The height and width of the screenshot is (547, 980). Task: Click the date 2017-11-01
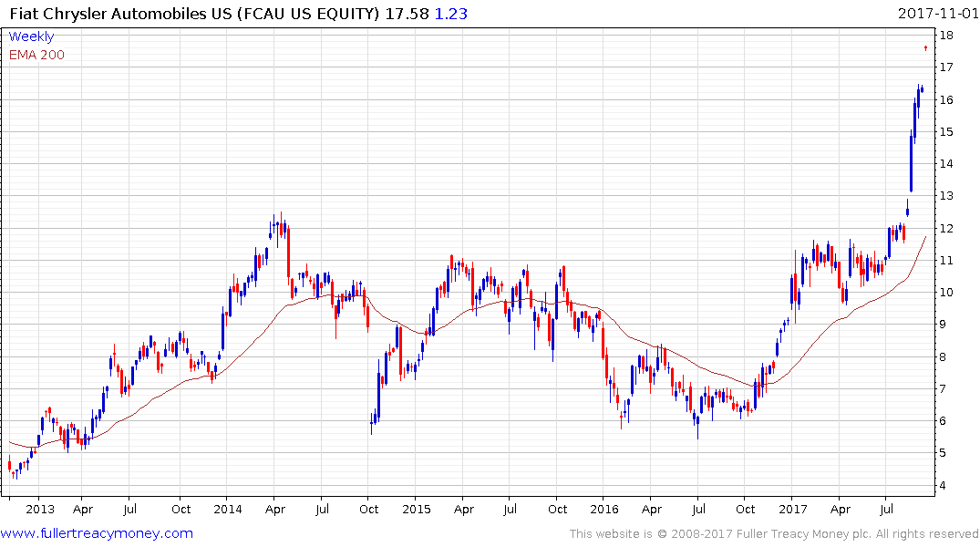coord(938,13)
